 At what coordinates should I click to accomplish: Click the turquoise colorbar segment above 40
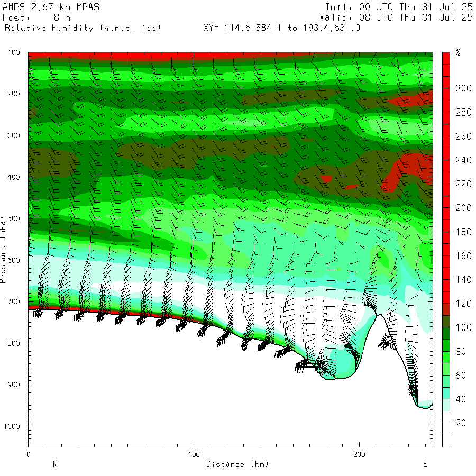click(x=446, y=393)
